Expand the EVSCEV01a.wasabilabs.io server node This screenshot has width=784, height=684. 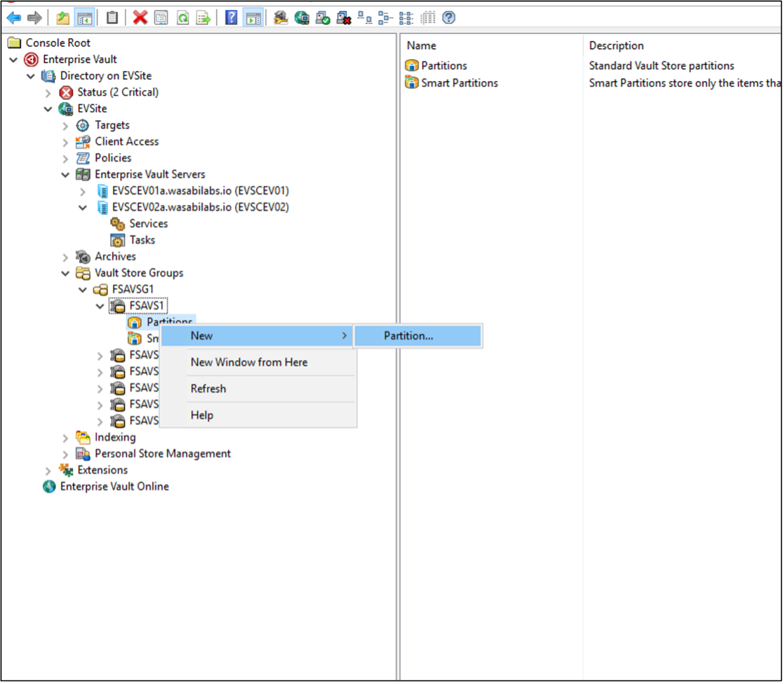[x=83, y=191]
